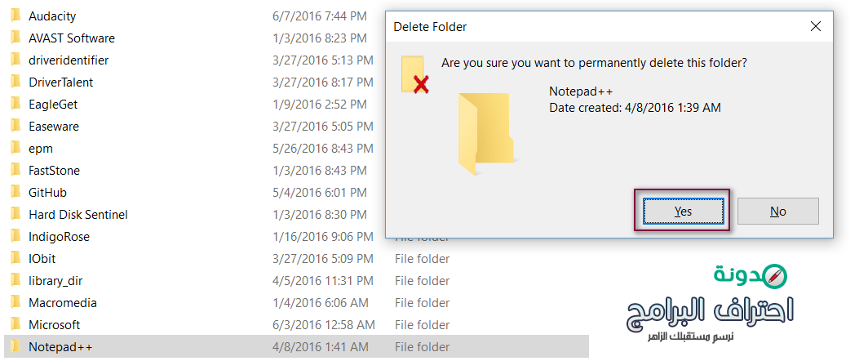Screen dimensions: 868x361
Task: Select the Microsoft folder entry
Action: pos(54,324)
